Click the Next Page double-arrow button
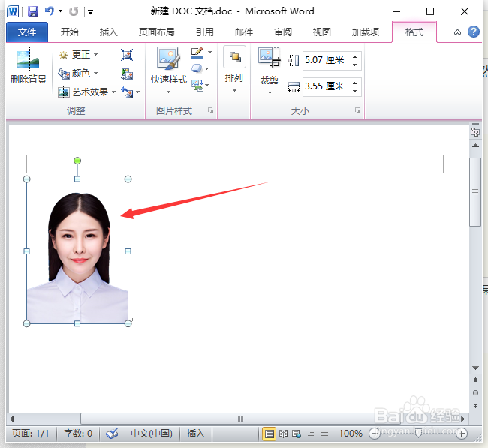 click(475, 406)
